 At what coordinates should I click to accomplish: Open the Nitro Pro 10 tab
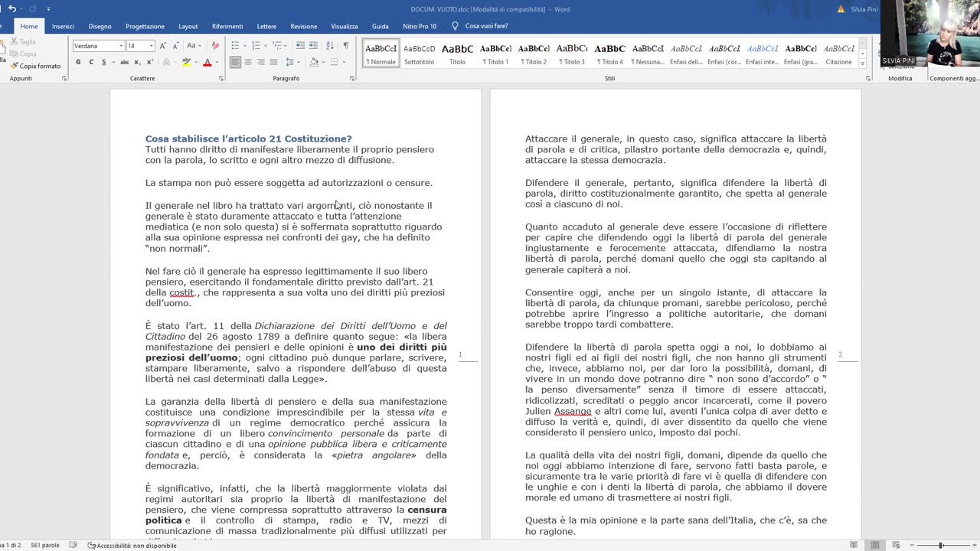coord(420,26)
